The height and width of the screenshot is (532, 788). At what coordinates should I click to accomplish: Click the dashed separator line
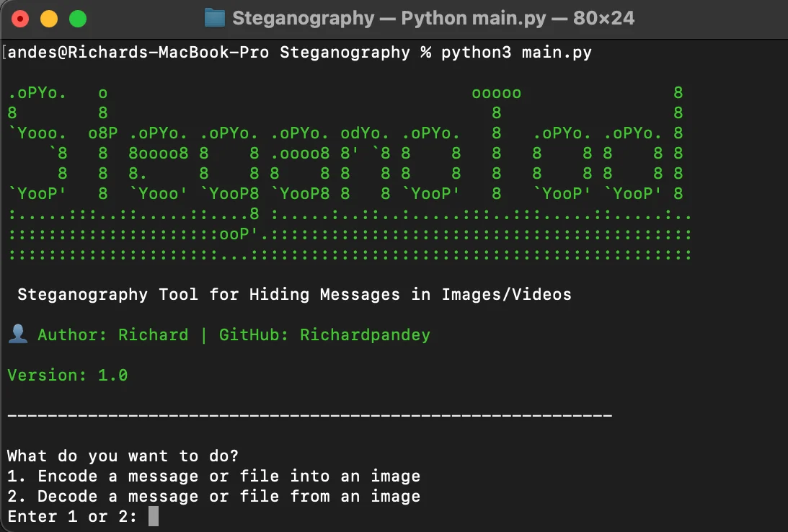coord(310,414)
